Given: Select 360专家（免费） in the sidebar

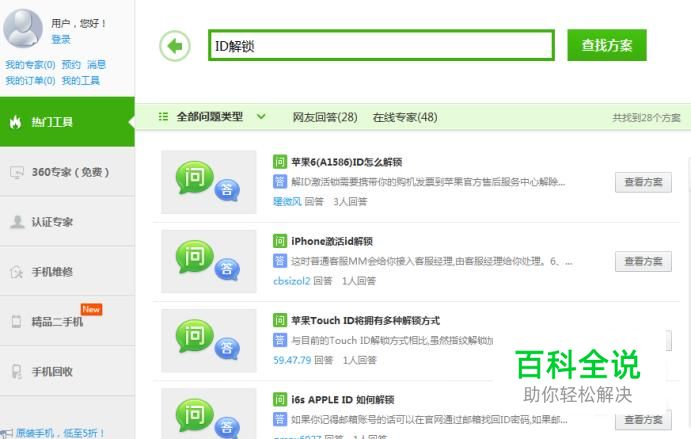Looking at the screenshot, I should [67, 172].
